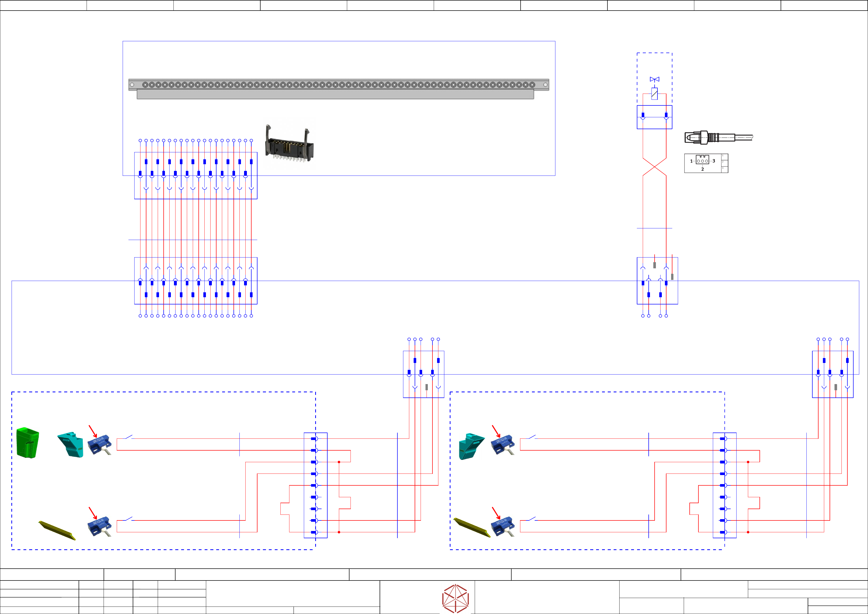
Task: Click the blue sensor right of the green housing
Action: click(x=100, y=445)
